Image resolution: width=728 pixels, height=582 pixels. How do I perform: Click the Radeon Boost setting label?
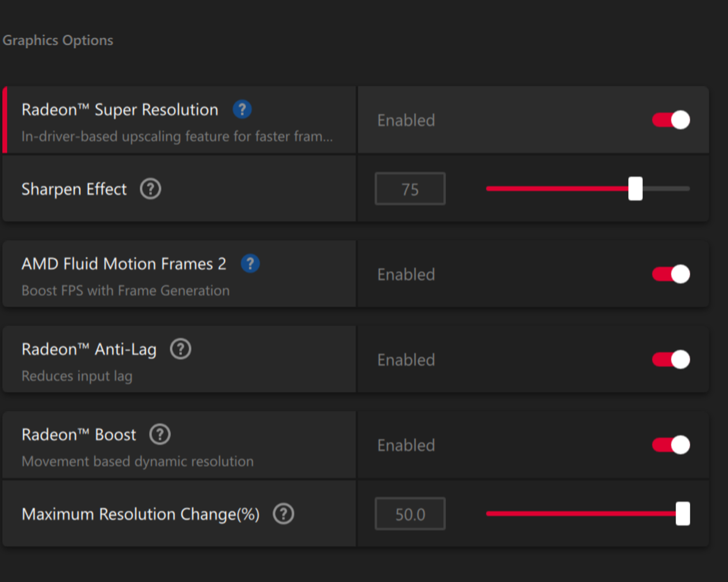point(79,435)
